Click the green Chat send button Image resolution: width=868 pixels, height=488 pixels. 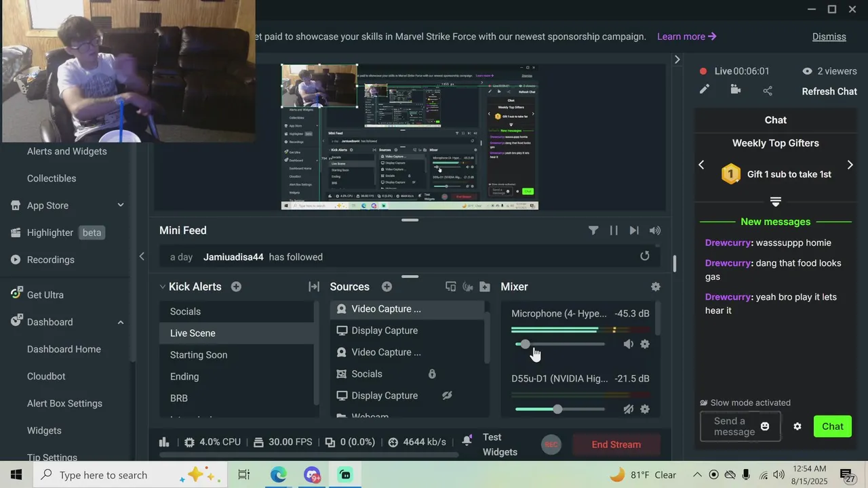click(832, 426)
